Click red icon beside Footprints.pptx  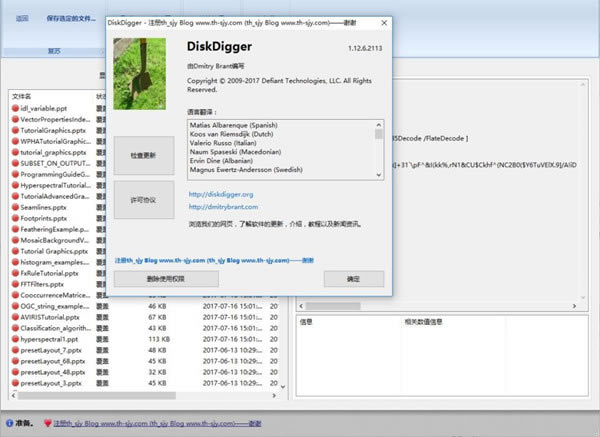click(15, 218)
